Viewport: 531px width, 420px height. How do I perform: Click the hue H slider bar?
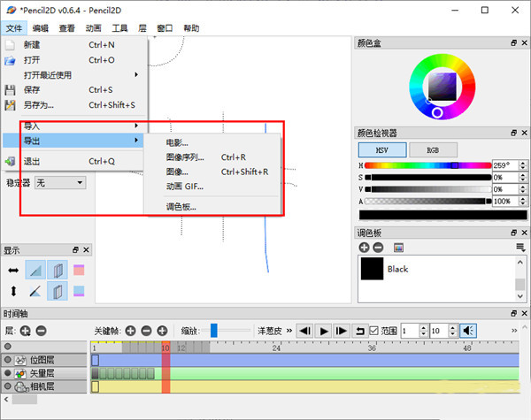pyautogui.click(x=427, y=165)
